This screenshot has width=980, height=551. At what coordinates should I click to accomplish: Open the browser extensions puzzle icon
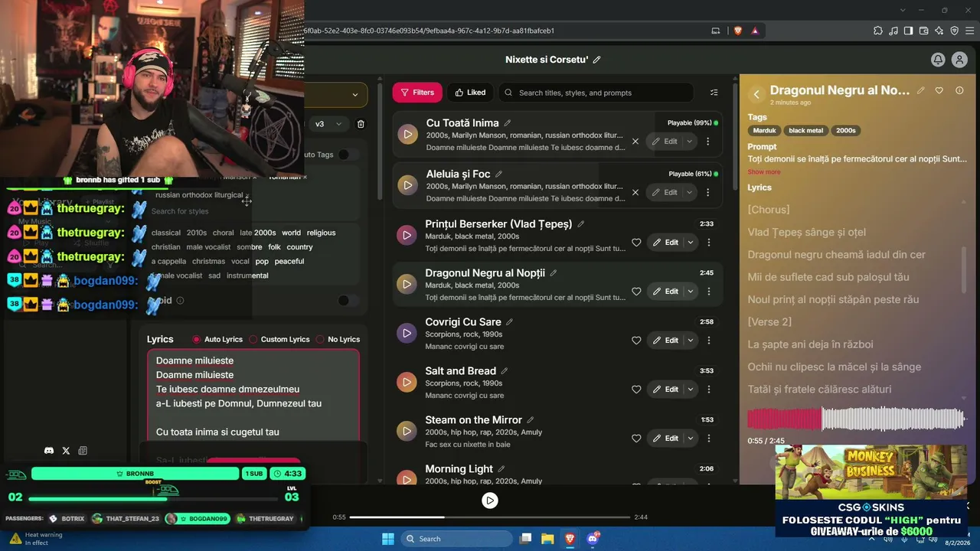tap(878, 31)
